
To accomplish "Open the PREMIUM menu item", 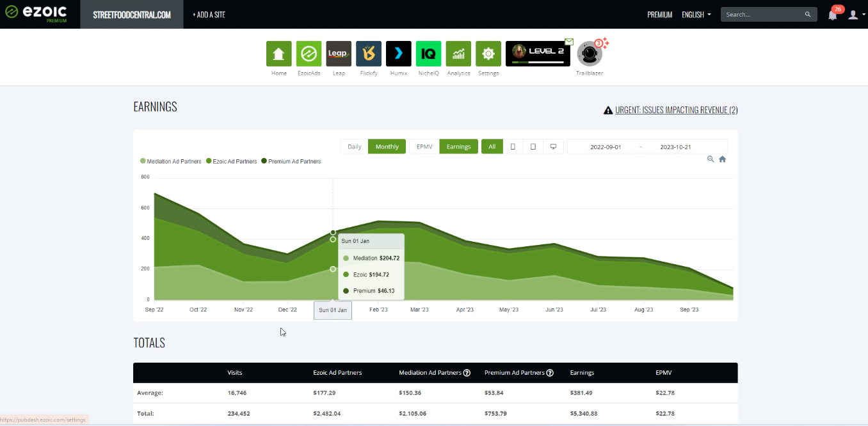I will (x=660, y=15).
